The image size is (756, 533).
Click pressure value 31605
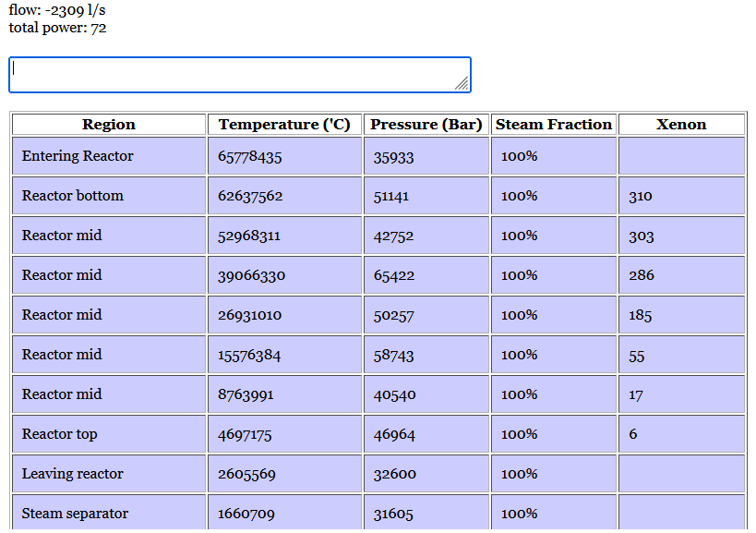point(393,514)
